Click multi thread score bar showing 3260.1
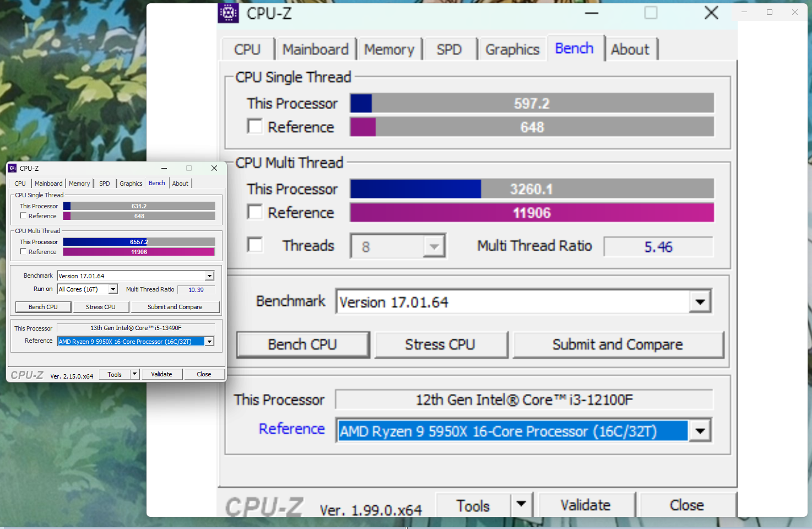Viewport: 812px width, 529px height. tap(532, 189)
